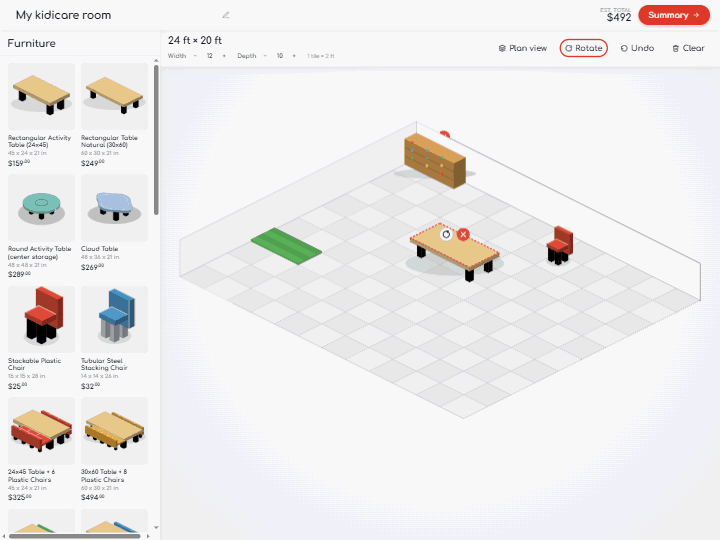
Task: Click the scroll-up arrow of the furniture list
Action: coord(156,61)
